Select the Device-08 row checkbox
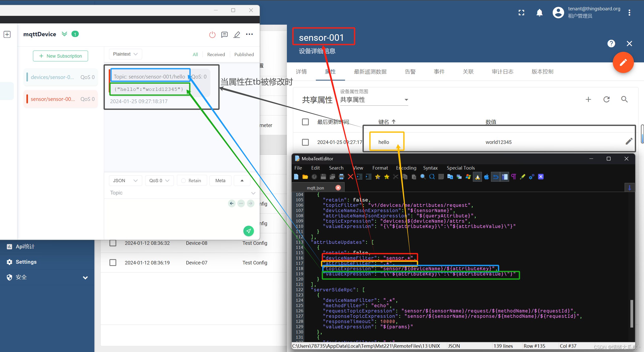 (113, 243)
